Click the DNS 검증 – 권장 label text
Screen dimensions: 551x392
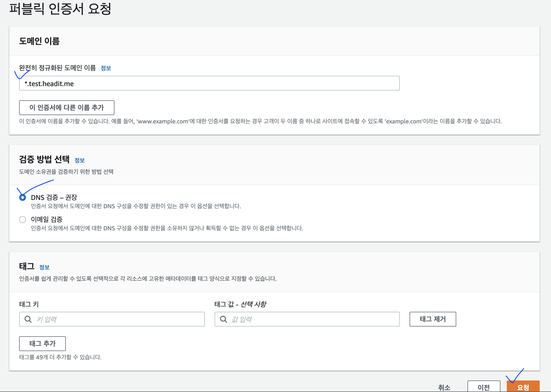pos(54,197)
